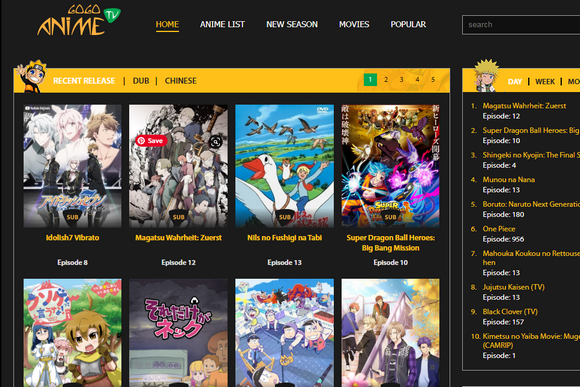Click Episode: 956 under One Piece

(503, 239)
